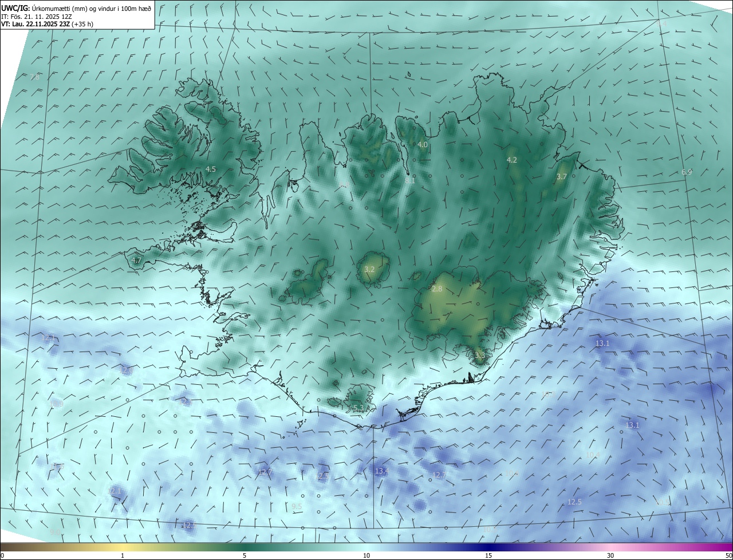Click the 3.3 value on the southeast glacier tip

(480, 356)
